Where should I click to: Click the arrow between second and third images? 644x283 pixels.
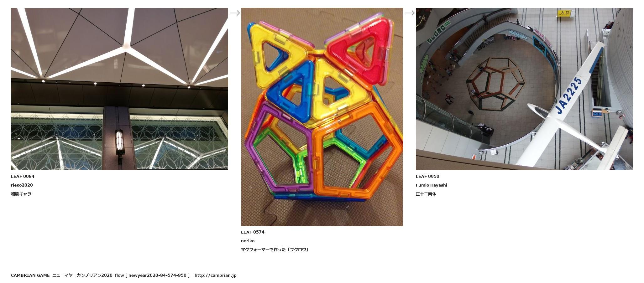(x=410, y=13)
